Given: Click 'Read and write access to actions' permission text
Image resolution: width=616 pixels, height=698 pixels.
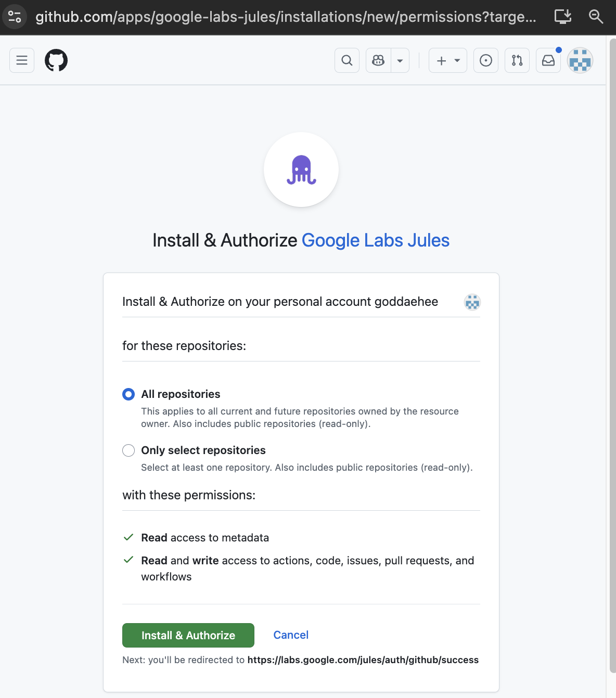Looking at the screenshot, I should [307, 568].
